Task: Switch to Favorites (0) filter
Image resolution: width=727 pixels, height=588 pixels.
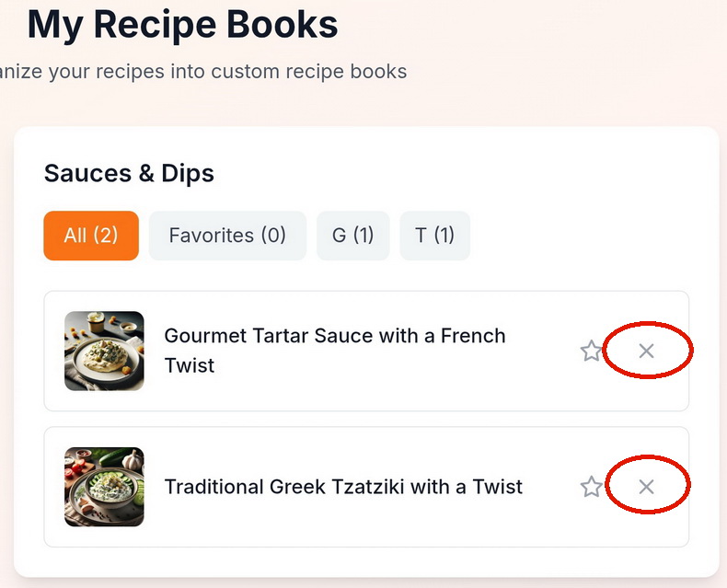Action: click(x=227, y=236)
